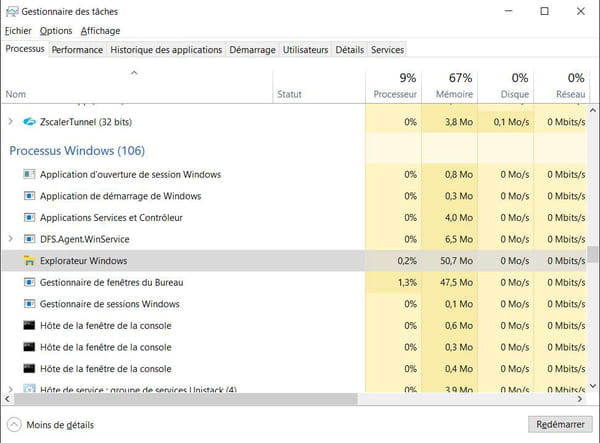The height and width of the screenshot is (443, 600).
Task: Click the 0,1 Mo/s disk value
Action: [x=511, y=122]
